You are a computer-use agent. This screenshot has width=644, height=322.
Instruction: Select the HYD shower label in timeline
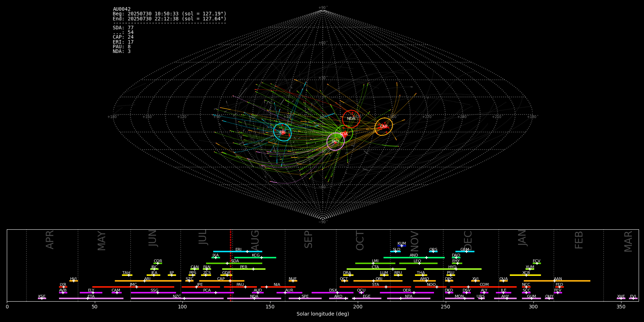452,267
